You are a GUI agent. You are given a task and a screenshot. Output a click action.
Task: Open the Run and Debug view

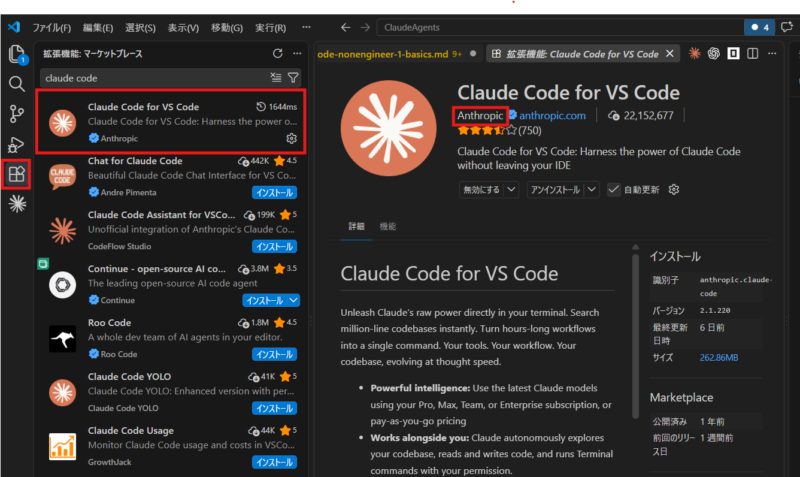click(17, 144)
